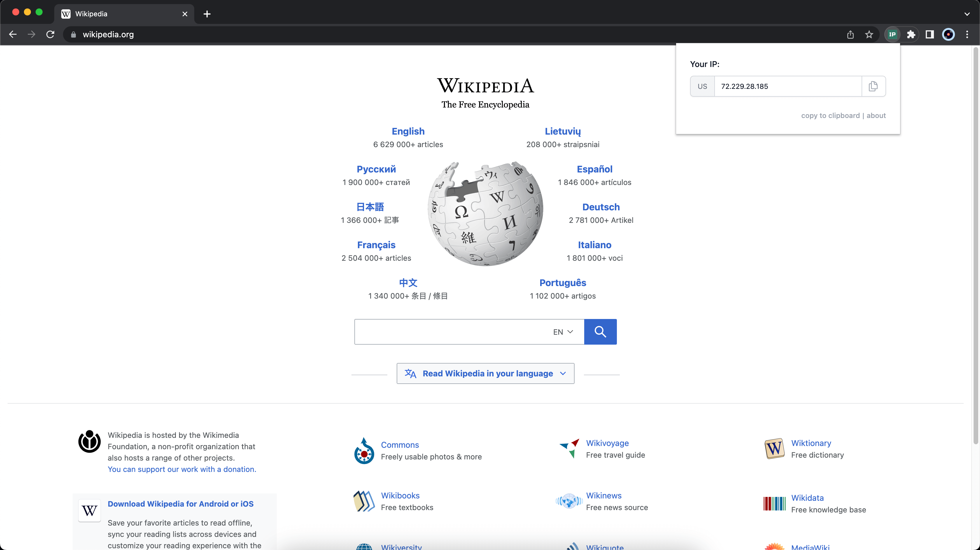Open Chrome's three-dot menu
The width and height of the screenshot is (980, 550).
tap(967, 35)
